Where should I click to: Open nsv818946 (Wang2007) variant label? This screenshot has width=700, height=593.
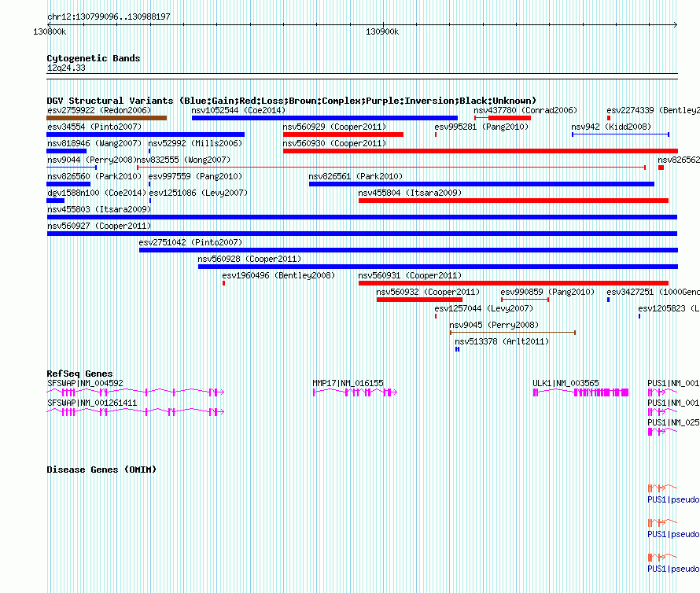[94, 143]
